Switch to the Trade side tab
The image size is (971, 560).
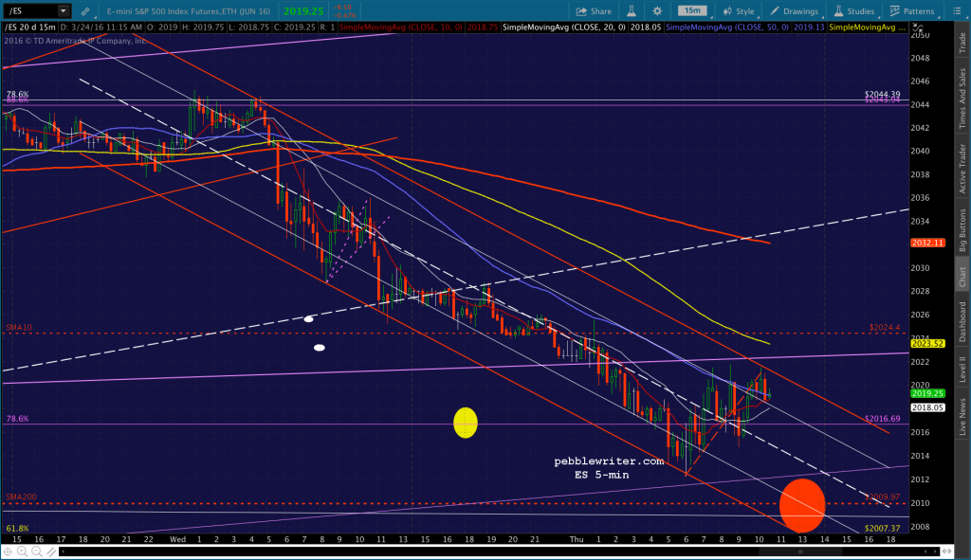[962, 43]
